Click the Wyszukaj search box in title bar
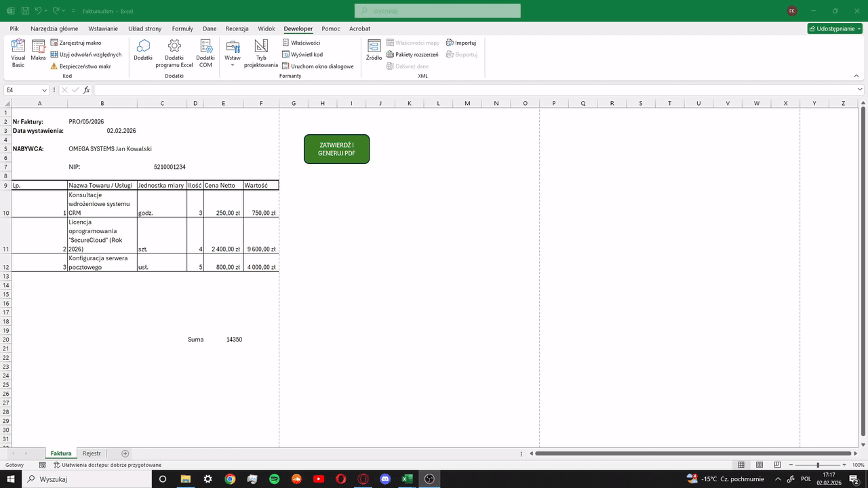 [437, 11]
